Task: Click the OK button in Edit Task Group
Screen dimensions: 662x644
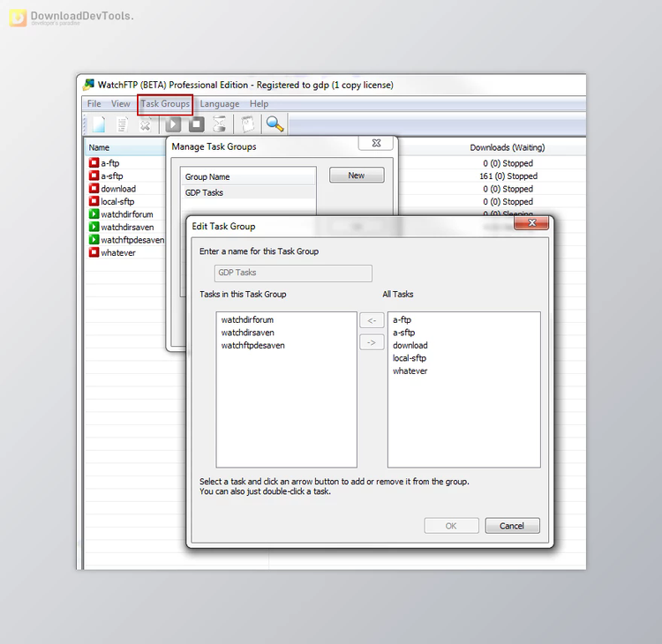Action: point(451,526)
